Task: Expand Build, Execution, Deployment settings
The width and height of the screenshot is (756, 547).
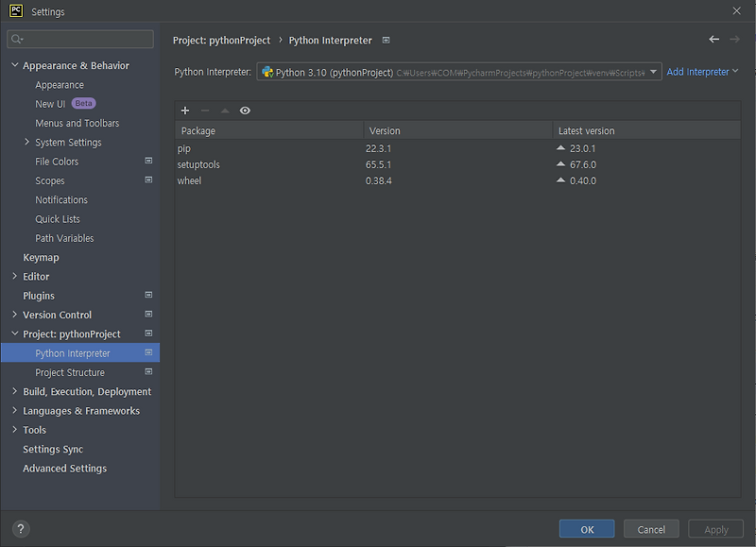Action: pos(14,391)
